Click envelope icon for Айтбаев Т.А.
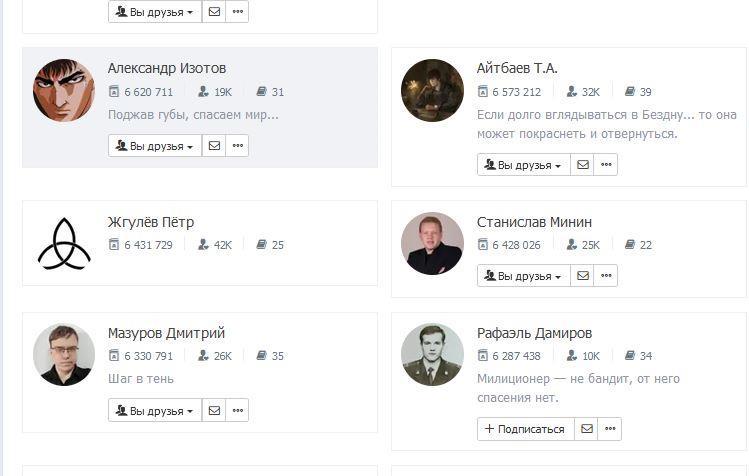Image resolution: width=749 pixels, height=476 pixels. (x=583, y=165)
